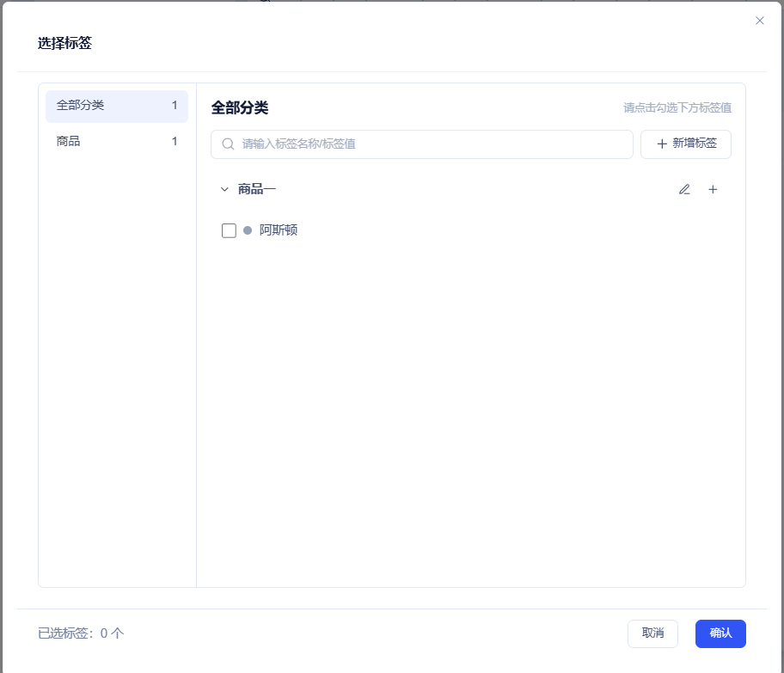Edit the 商品一 group with pencil icon
This screenshot has height=673, width=784.
[x=684, y=189]
